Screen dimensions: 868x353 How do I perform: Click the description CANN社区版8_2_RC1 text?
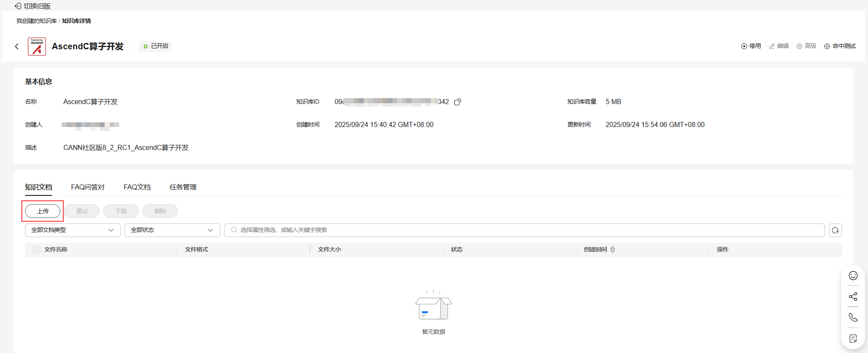[126, 148]
